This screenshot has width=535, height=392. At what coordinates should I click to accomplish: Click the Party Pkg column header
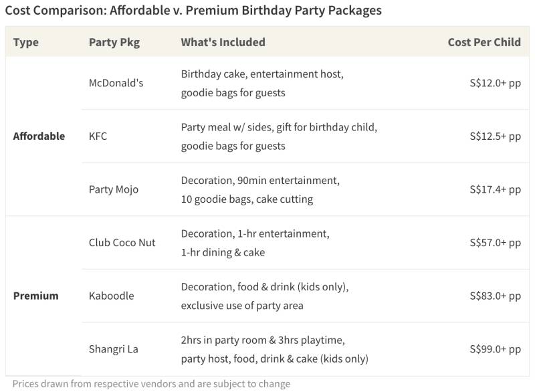click(x=114, y=42)
